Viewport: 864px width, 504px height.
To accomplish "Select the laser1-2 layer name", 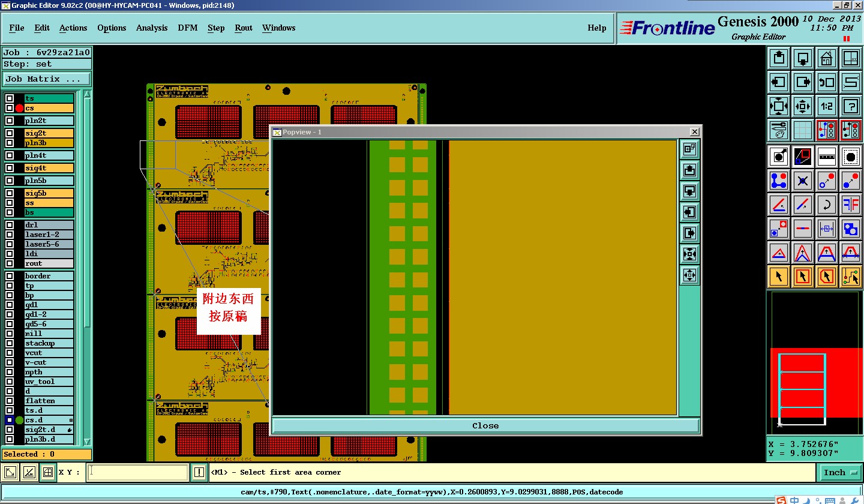I will [x=49, y=235].
